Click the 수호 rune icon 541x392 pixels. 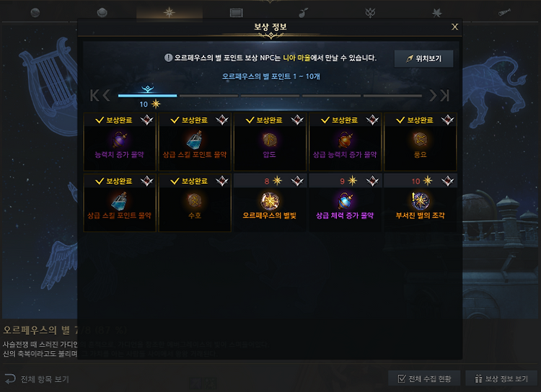[195, 200]
